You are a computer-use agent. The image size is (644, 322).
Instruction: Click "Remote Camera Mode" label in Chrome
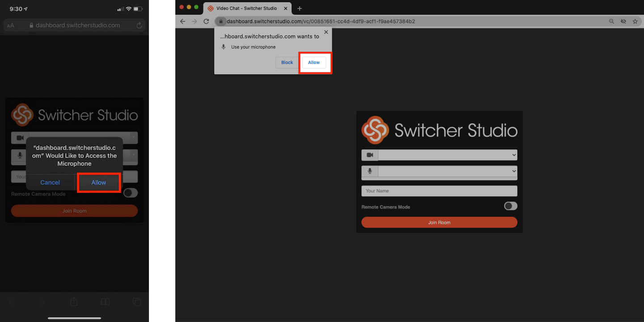coord(386,207)
